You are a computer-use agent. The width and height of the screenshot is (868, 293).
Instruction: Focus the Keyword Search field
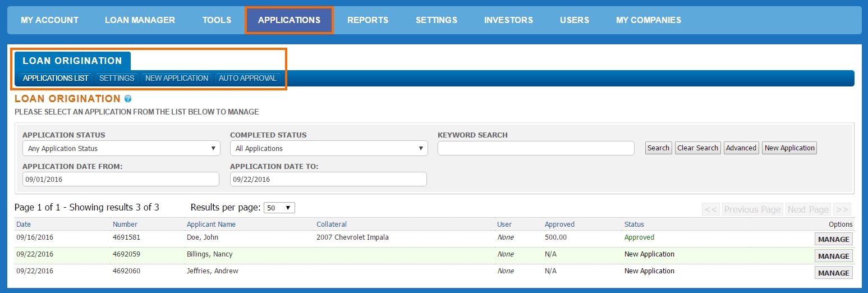536,148
